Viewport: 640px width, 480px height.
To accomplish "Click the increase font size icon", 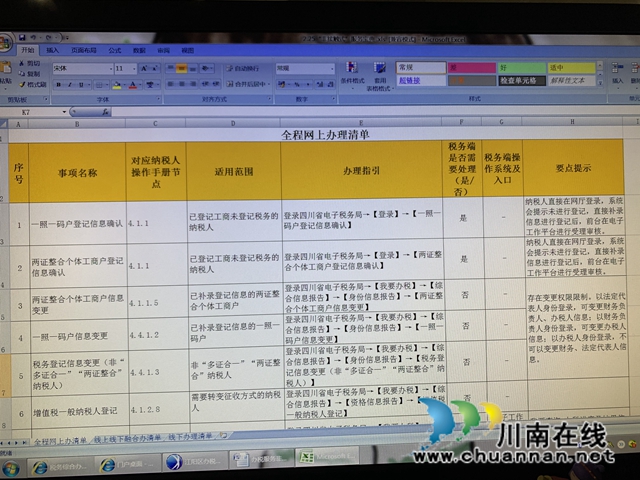I will tap(144, 69).
